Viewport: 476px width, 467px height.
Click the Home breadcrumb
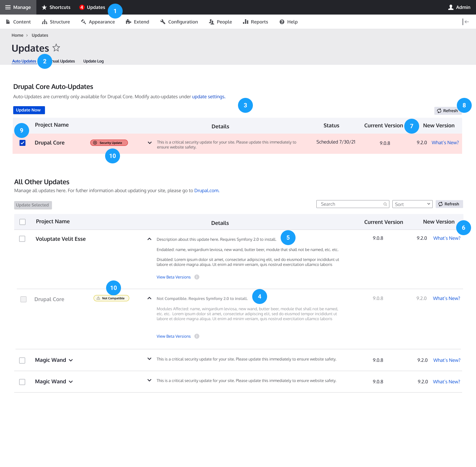coord(18,35)
